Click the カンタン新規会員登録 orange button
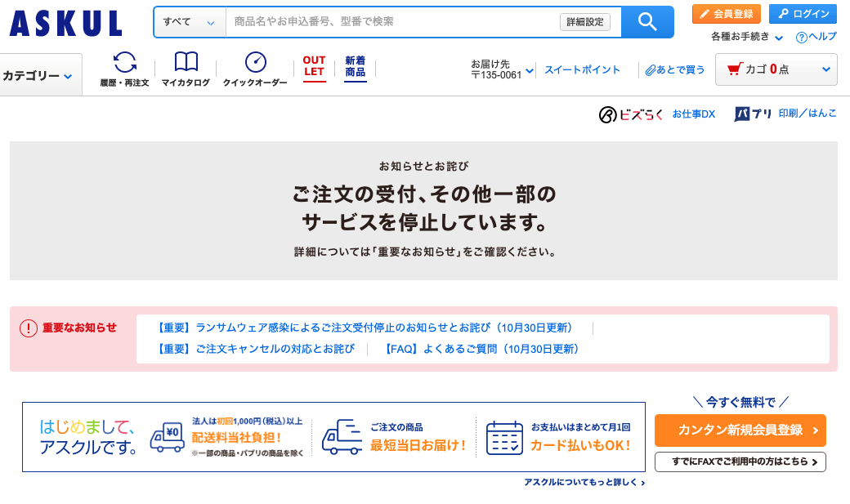Screen dimensions: 850x504 click(740, 430)
